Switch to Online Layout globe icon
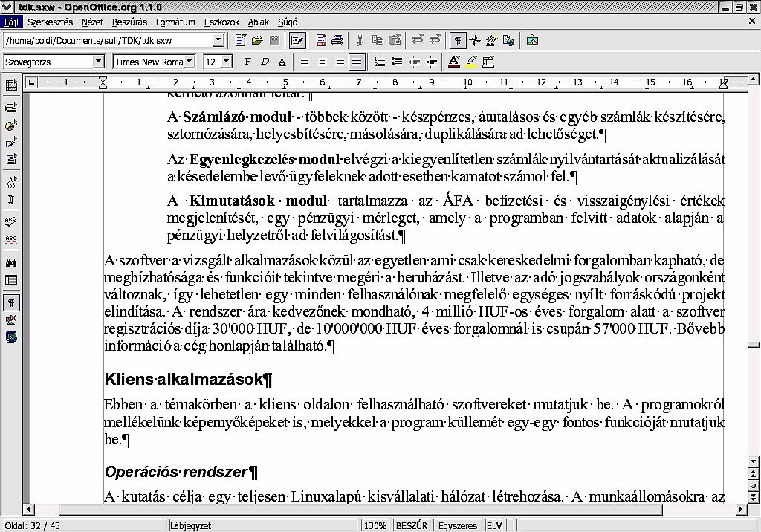Image resolution: width=761 pixels, height=532 pixels. [x=11, y=337]
